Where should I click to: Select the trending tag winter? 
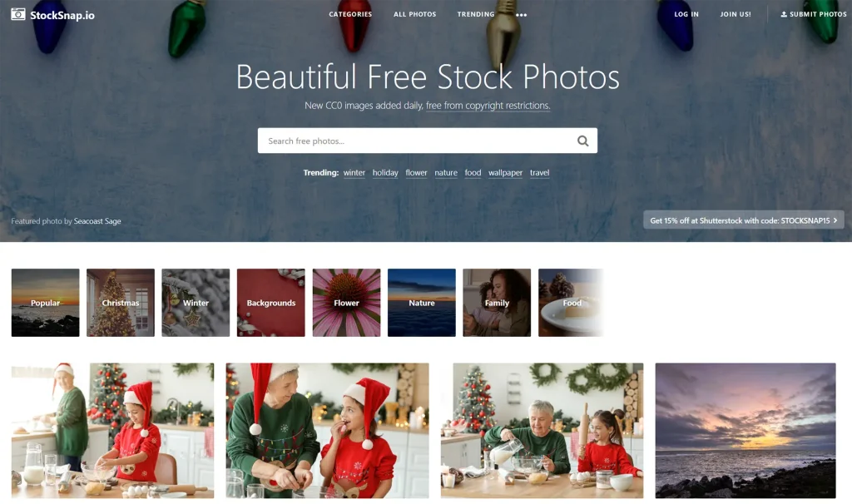click(x=354, y=173)
